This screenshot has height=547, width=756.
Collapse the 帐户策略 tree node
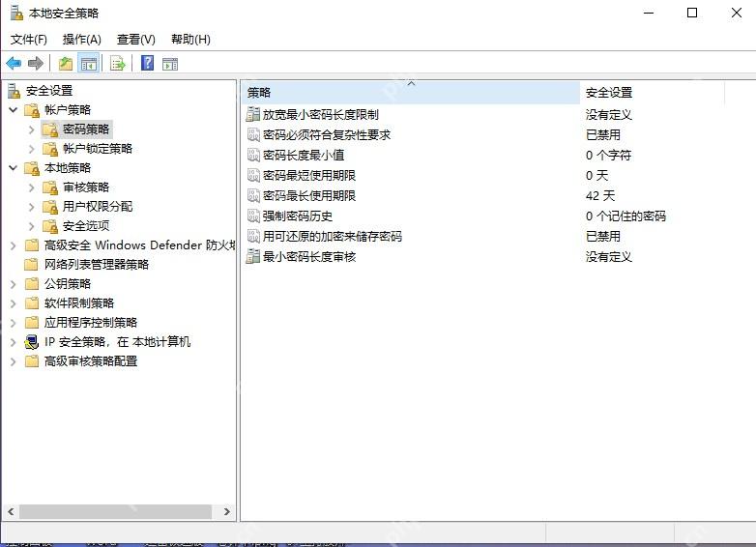coord(14,110)
